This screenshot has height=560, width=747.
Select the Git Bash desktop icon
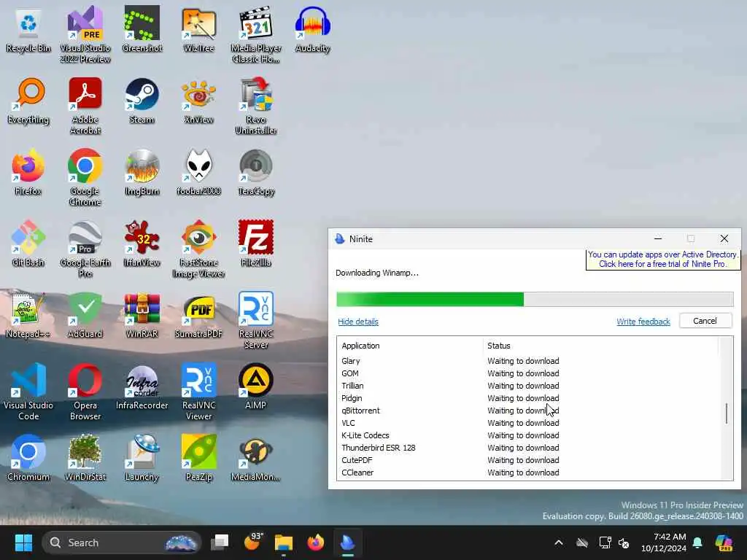tap(28, 244)
